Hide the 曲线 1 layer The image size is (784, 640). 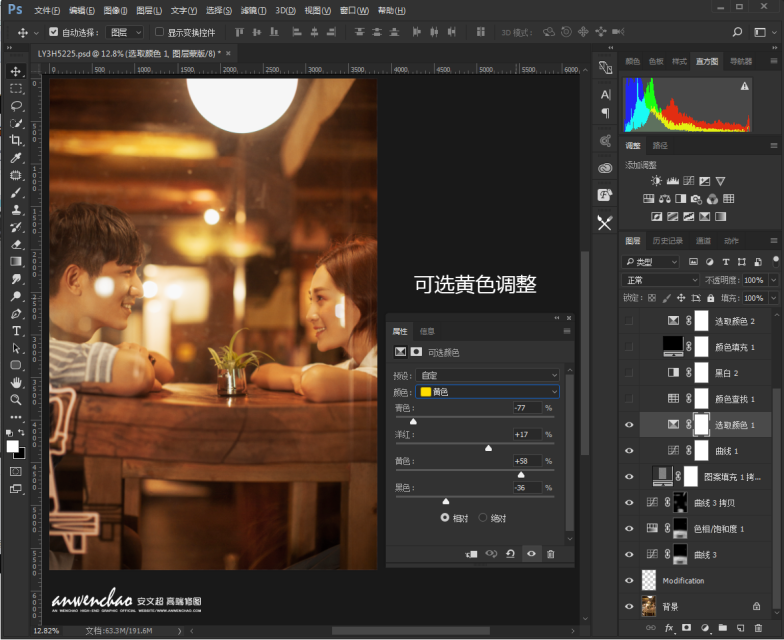coord(629,451)
